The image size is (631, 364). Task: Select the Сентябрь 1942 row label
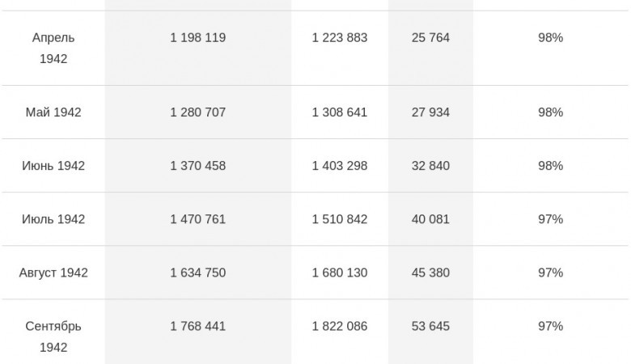pos(53,336)
